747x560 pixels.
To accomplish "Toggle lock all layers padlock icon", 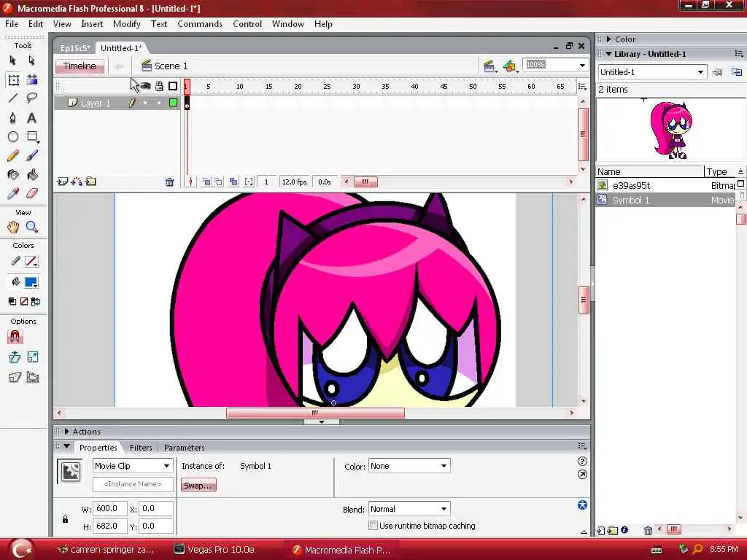I will tap(159, 86).
